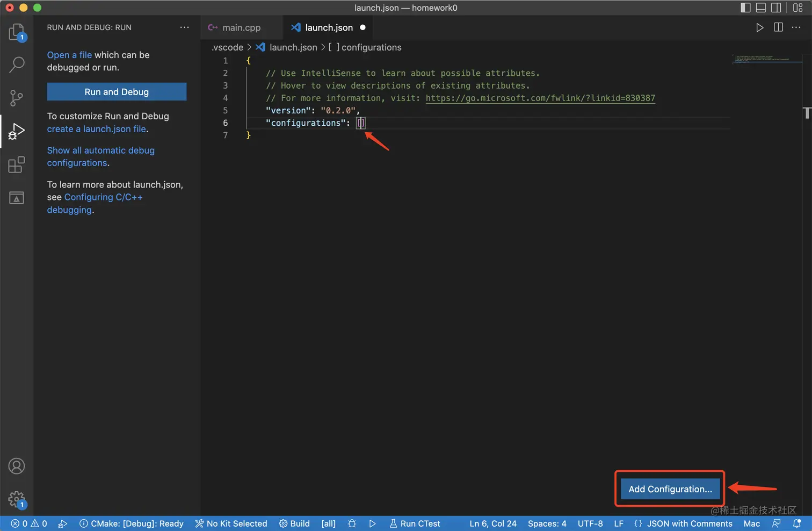Click on the "version" line in editor
812x531 pixels.
tap(313, 111)
